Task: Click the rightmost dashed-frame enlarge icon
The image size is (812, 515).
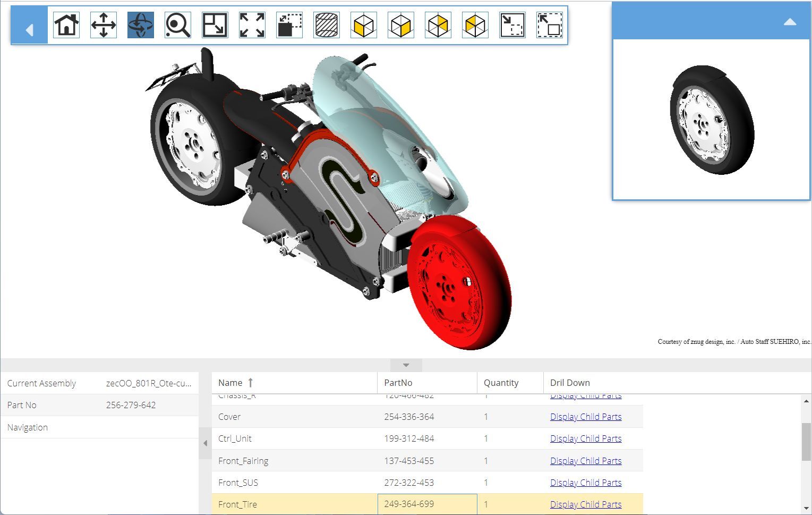Action: pyautogui.click(x=550, y=25)
